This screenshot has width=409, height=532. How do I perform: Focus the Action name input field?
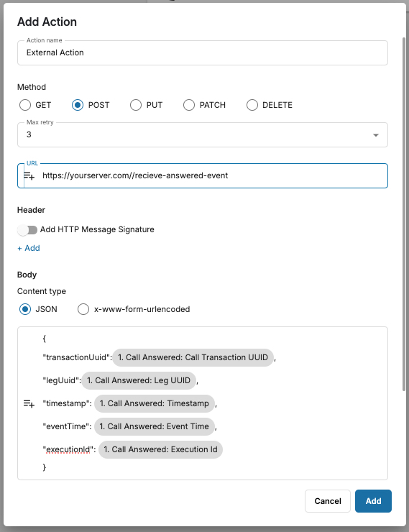[203, 53]
